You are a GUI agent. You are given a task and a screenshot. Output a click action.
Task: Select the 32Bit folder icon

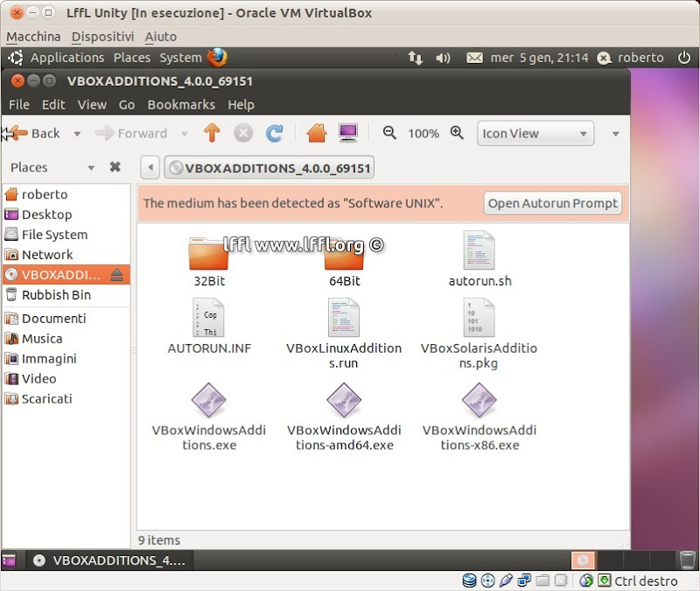pyautogui.click(x=209, y=254)
